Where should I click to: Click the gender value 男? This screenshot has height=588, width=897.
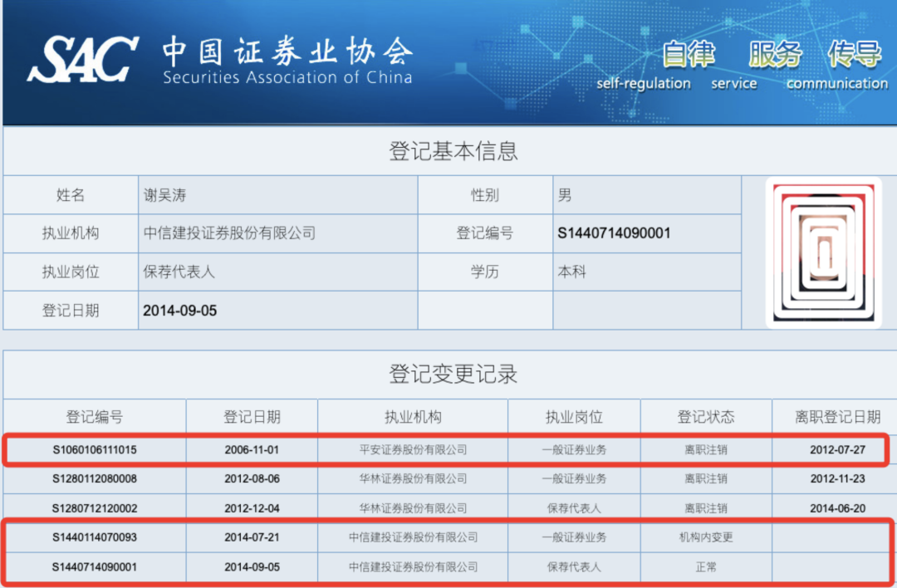pyautogui.click(x=565, y=195)
